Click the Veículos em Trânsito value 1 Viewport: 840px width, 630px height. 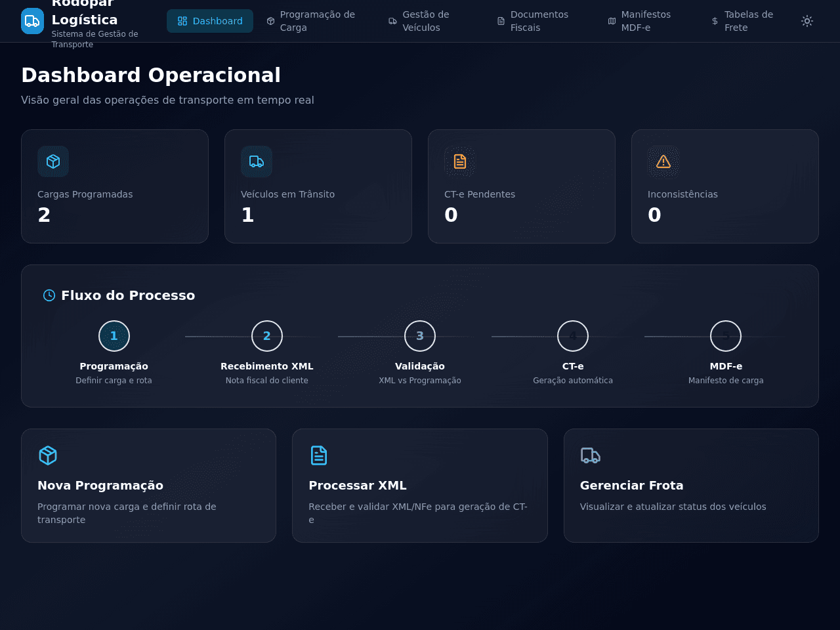point(247,215)
